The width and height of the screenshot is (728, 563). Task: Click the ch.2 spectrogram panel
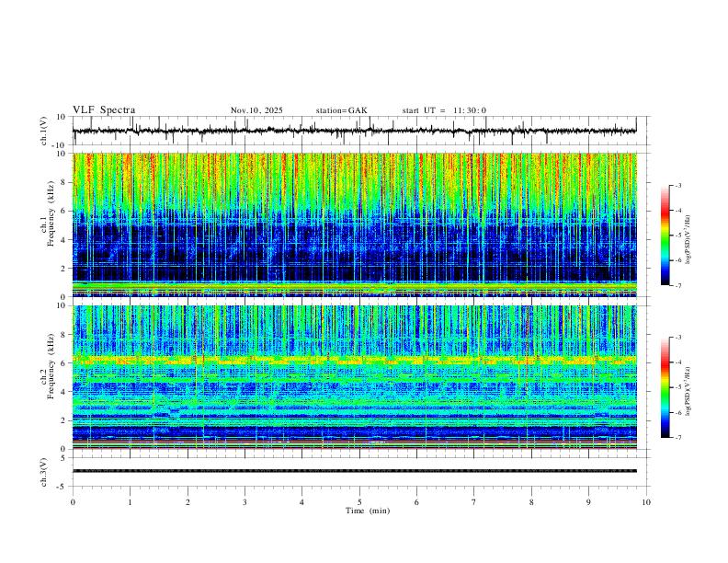tap(354, 377)
